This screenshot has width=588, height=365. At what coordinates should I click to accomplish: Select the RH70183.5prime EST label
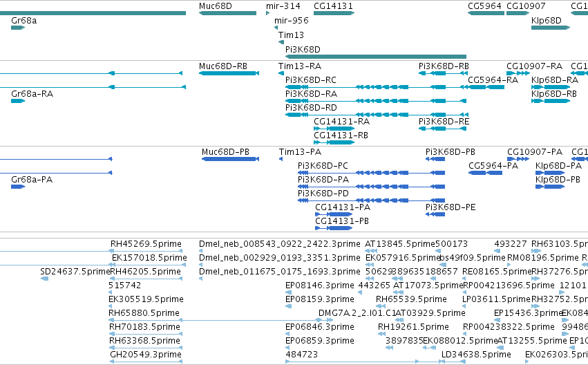[144, 328]
